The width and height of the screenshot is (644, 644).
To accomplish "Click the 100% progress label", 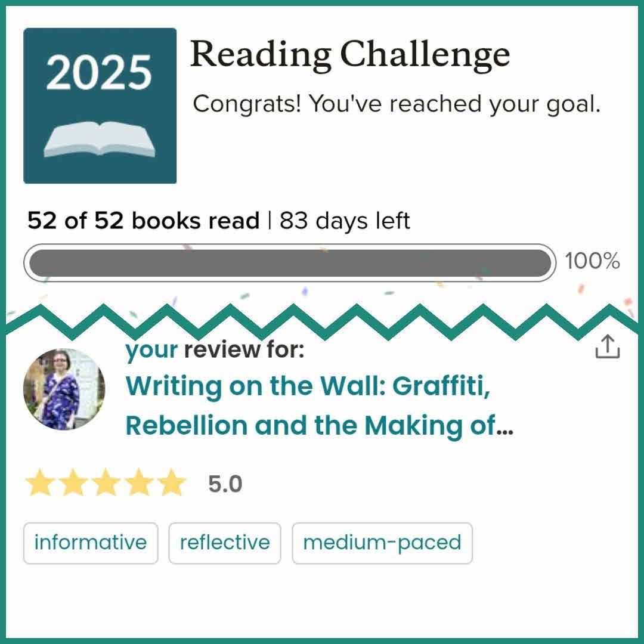I will pyautogui.click(x=592, y=261).
